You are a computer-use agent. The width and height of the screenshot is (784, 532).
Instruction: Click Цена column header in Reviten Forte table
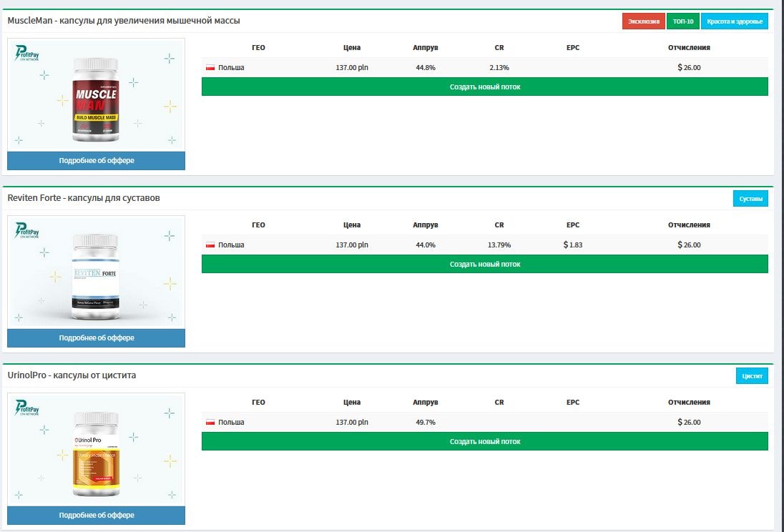pos(352,225)
